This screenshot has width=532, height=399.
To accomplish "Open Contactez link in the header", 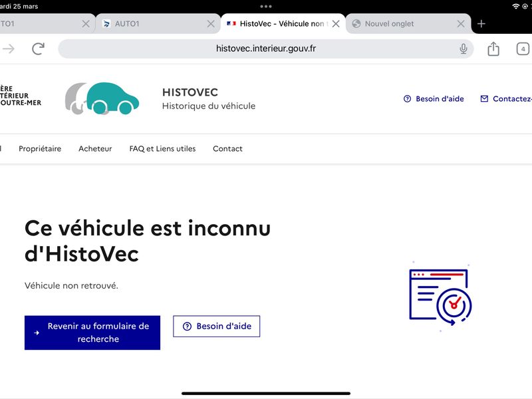I will [x=506, y=98].
